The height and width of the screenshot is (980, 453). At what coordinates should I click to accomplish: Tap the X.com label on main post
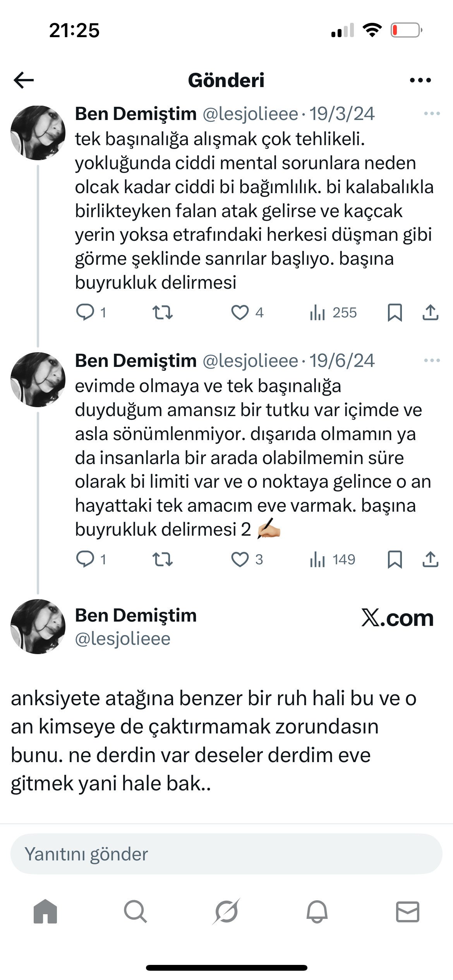point(397,618)
